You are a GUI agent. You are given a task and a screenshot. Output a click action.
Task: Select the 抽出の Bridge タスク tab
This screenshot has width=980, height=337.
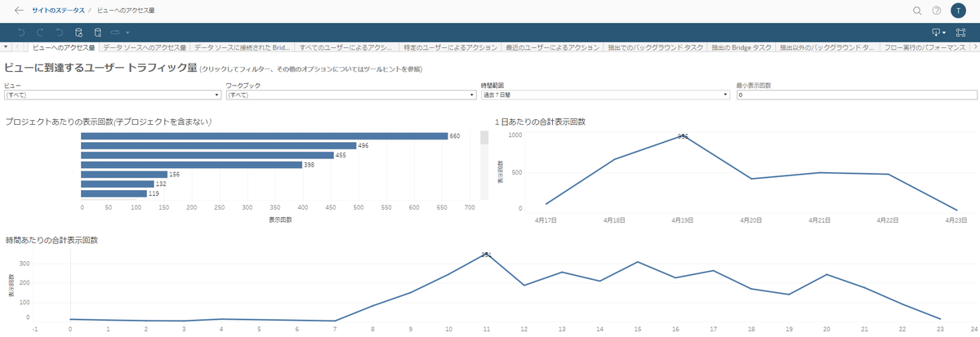point(742,48)
